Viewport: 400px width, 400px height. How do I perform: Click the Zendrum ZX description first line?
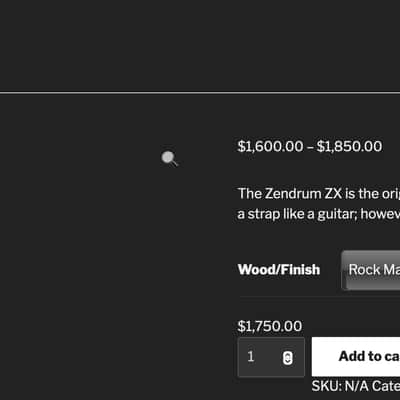319,194
